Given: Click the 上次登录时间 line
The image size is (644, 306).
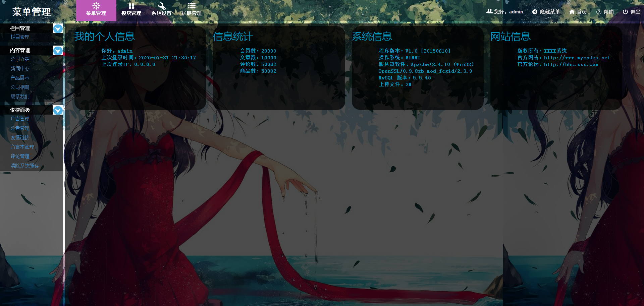Looking at the screenshot, I should pos(149,58).
